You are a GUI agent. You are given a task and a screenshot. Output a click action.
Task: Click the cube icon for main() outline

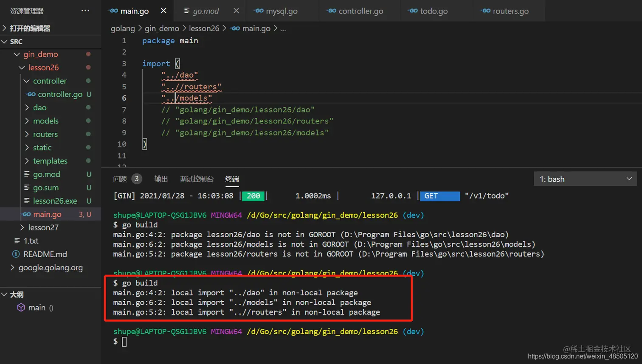click(21, 308)
